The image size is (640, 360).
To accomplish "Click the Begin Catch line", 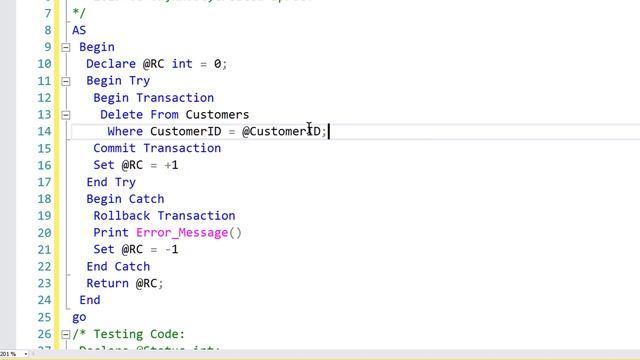I will pos(125,199).
